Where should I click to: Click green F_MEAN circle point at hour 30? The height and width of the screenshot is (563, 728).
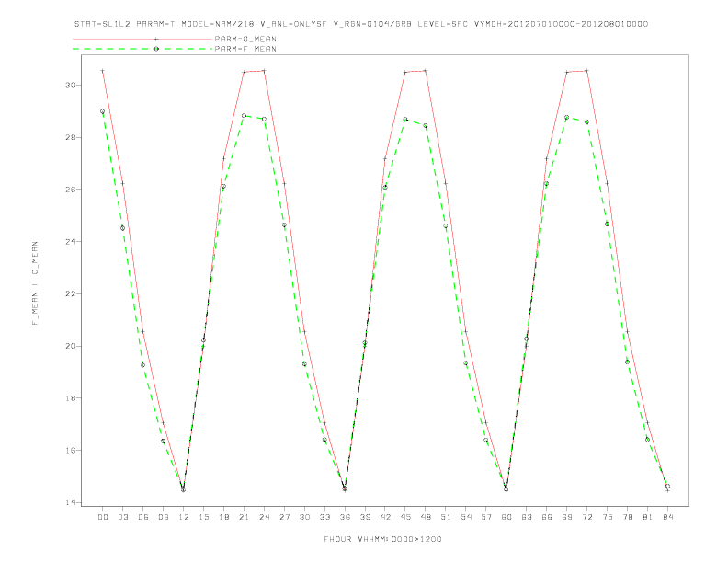tap(304, 363)
